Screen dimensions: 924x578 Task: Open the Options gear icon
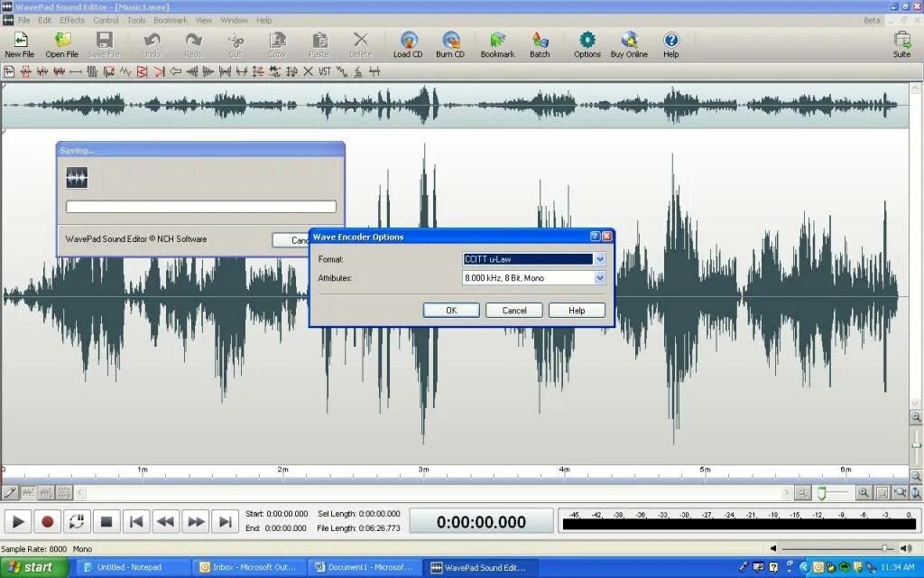pos(587,45)
